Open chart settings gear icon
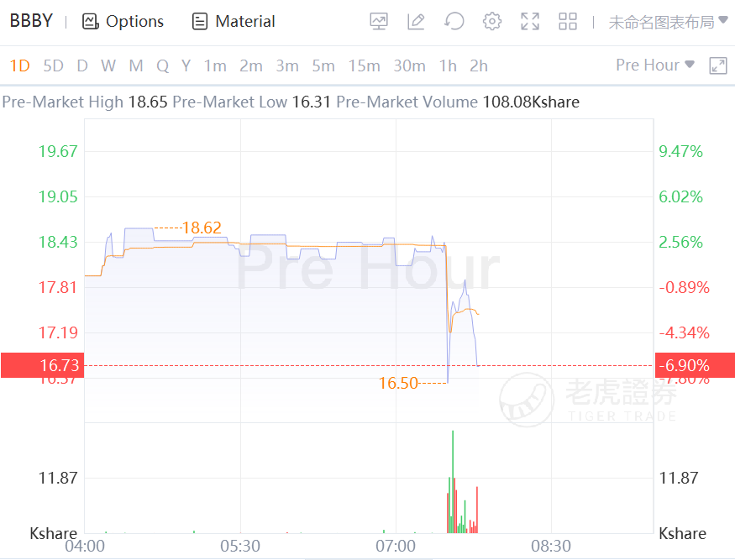 click(x=491, y=22)
